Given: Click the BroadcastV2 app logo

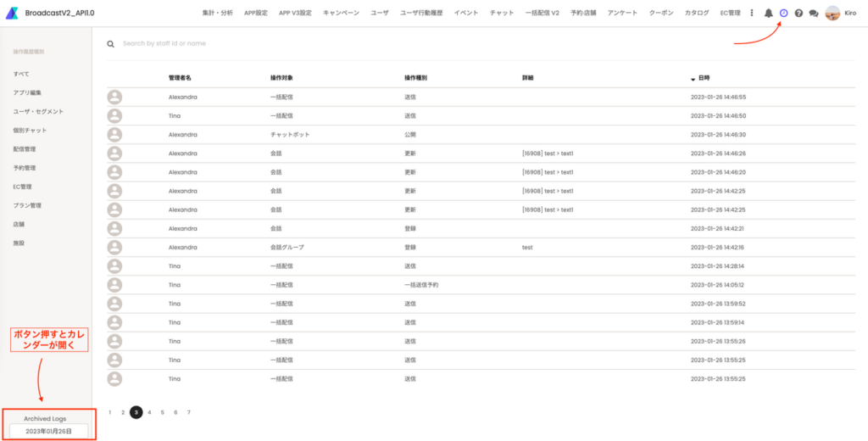Looking at the screenshot, I should click(x=14, y=13).
